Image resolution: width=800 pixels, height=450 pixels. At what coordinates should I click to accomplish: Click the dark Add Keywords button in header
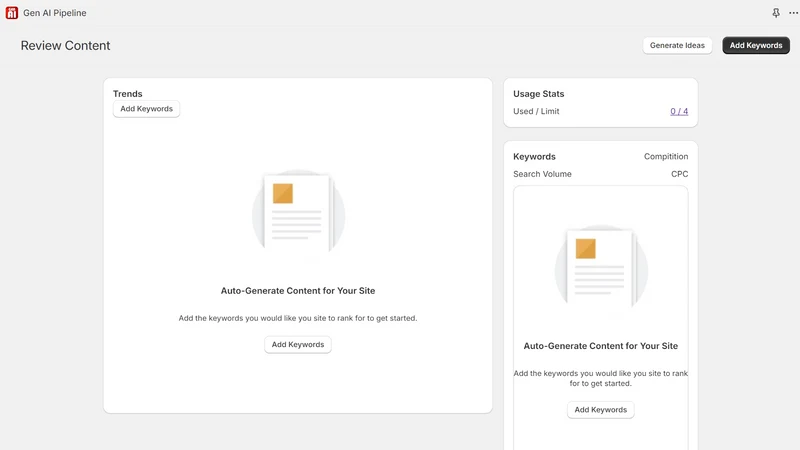(756, 45)
